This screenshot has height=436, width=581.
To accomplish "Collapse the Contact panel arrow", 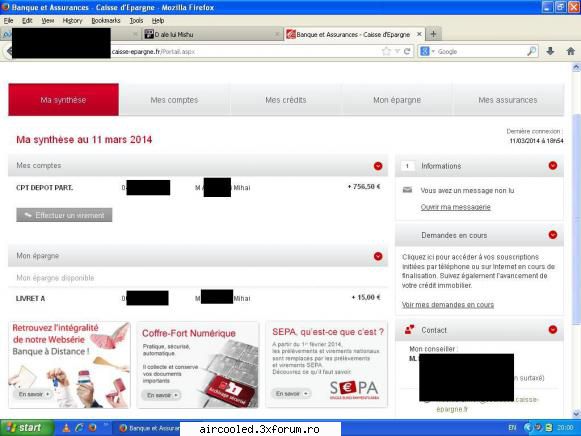I will coord(552,329).
